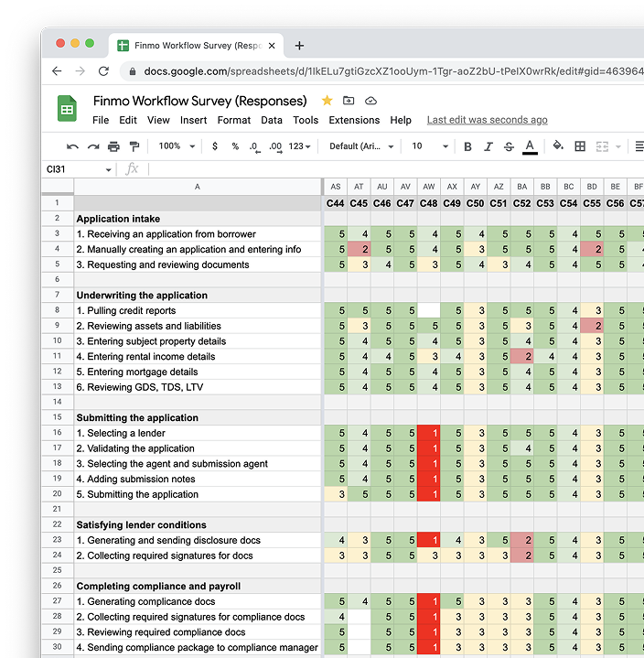Open the Format menu
Viewport: 644px width, 658px height.
pyautogui.click(x=233, y=120)
